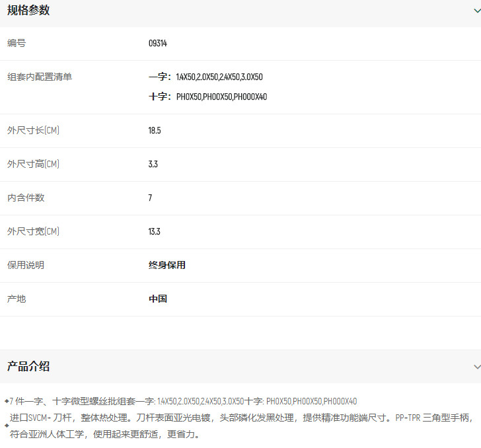
Task: Click the 产品介绍 section heading
Action: [28, 367]
